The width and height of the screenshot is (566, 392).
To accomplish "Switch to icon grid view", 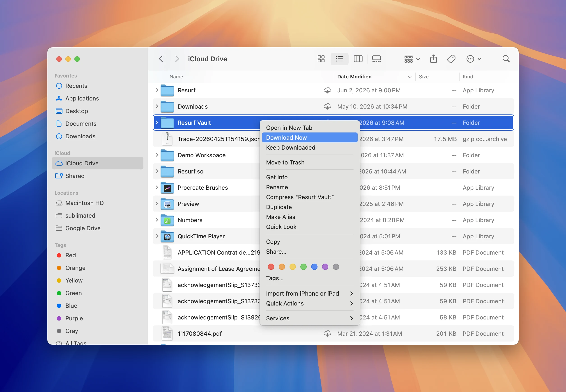I will pyautogui.click(x=321, y=59).
